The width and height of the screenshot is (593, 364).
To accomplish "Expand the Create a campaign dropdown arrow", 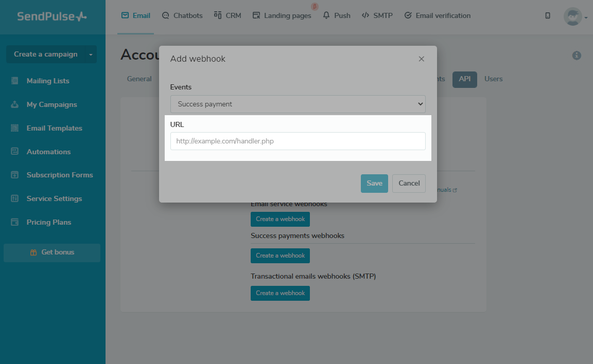I will pos(91,54).
